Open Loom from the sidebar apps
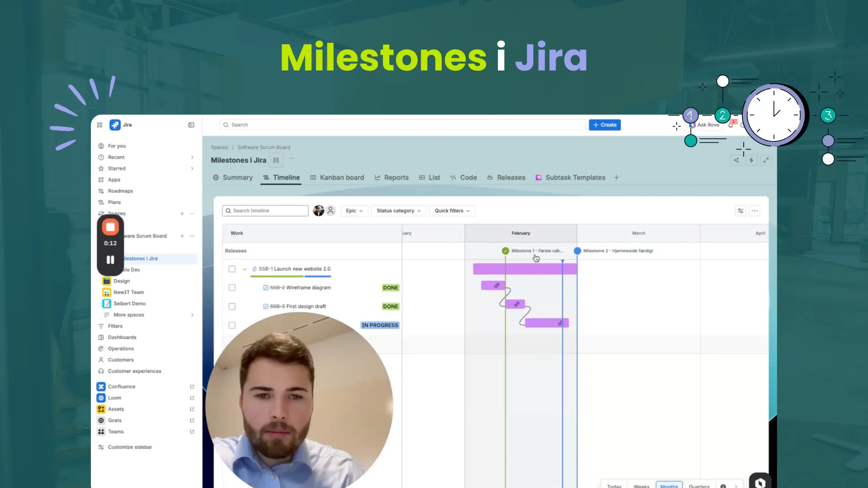Image resolution: width=868 pixels, height=488 pixels. tap(114, 398)
